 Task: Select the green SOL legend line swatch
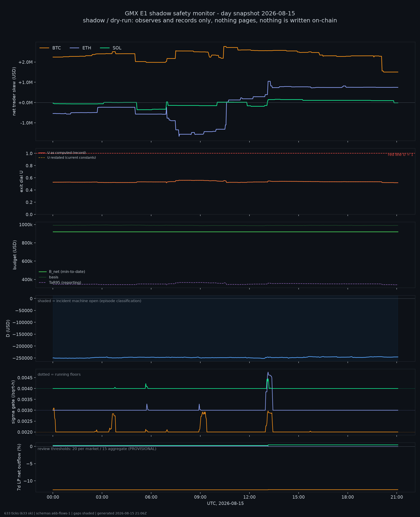point(105,48)
